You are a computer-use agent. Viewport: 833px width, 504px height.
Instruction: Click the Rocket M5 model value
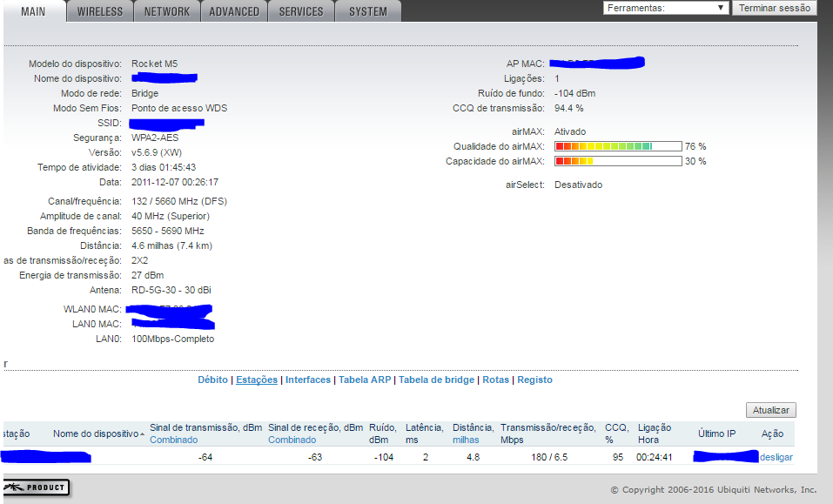[x=155, y=64]
